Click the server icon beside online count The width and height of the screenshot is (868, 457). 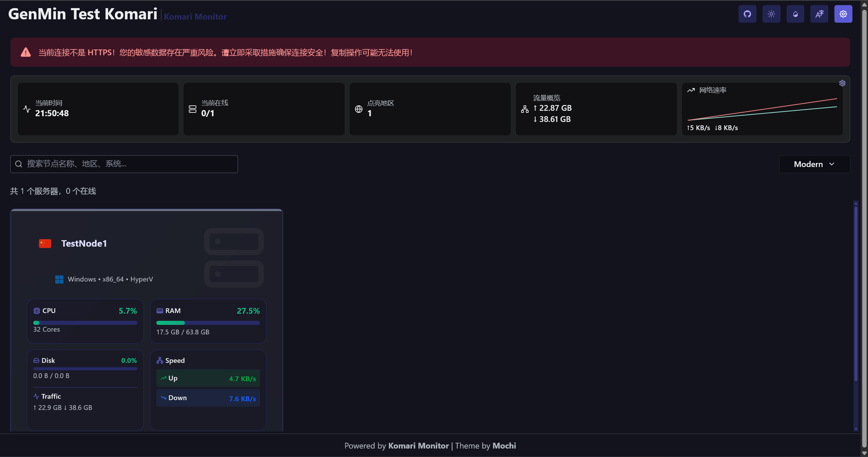coord(193,109)
